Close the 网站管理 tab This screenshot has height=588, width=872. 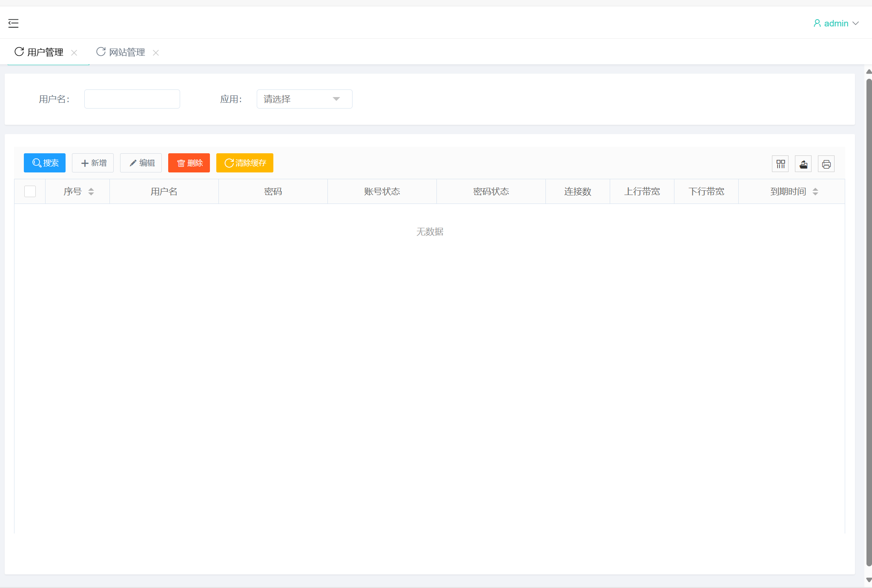156,53
